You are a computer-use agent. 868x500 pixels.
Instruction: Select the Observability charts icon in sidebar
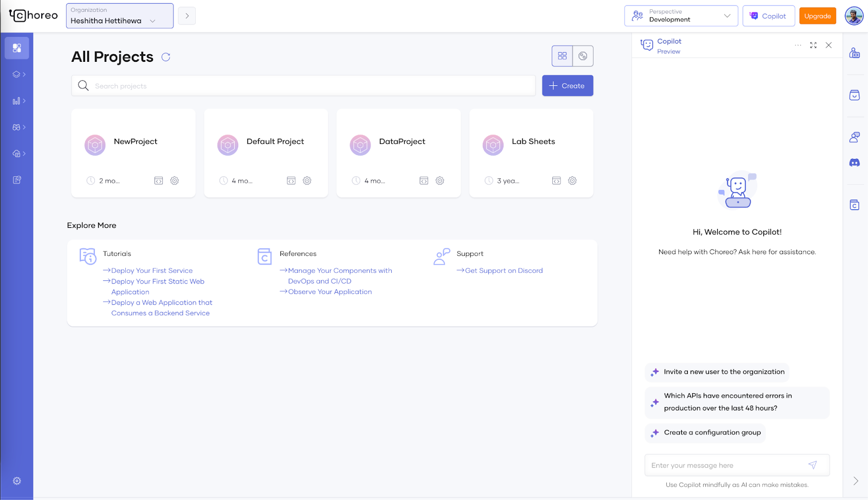click(16, 101)
